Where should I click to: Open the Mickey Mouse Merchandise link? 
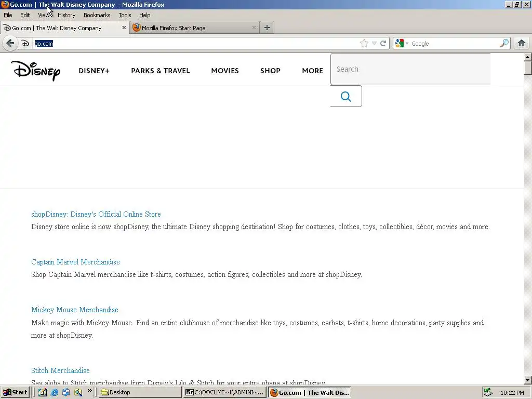75,310
